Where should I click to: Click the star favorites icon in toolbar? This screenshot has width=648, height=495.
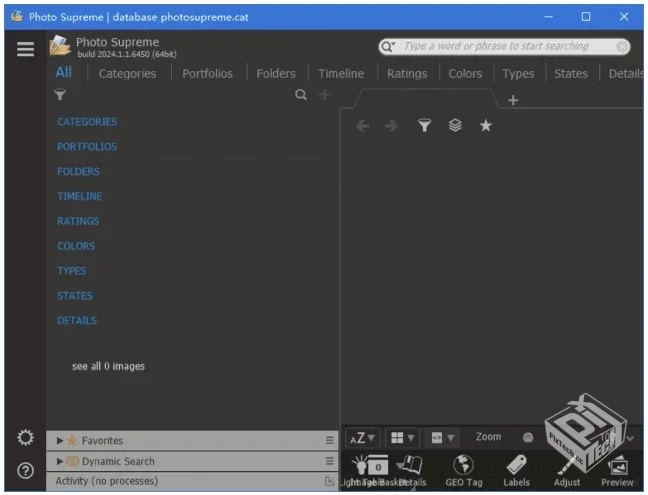[x=486, y=126]
